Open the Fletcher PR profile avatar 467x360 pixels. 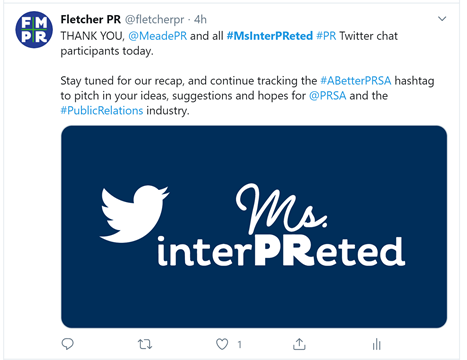click(34, 30)
